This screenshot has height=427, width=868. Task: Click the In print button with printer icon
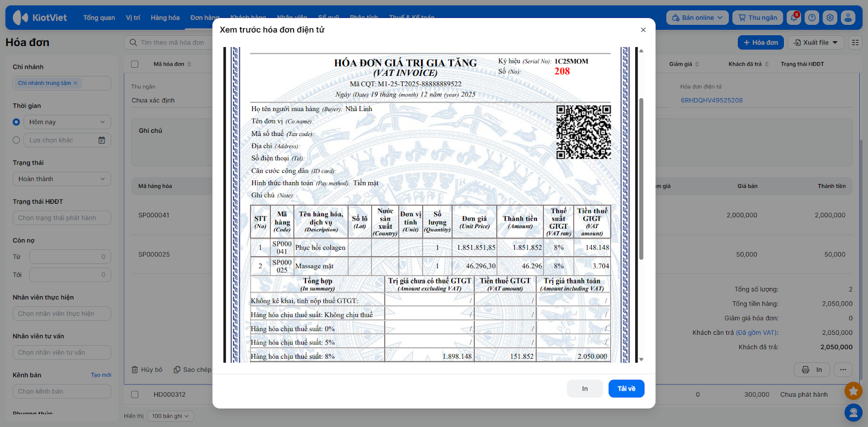point(812,370)
